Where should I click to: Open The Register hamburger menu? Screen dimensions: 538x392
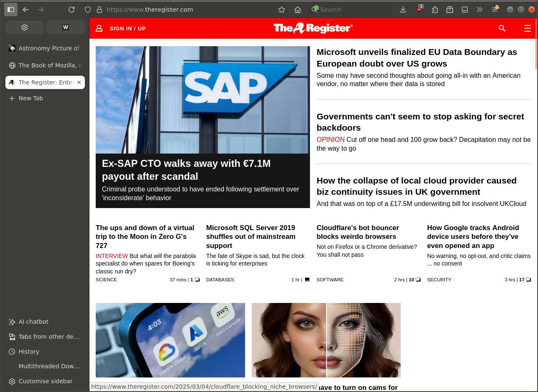click(527, 28)
